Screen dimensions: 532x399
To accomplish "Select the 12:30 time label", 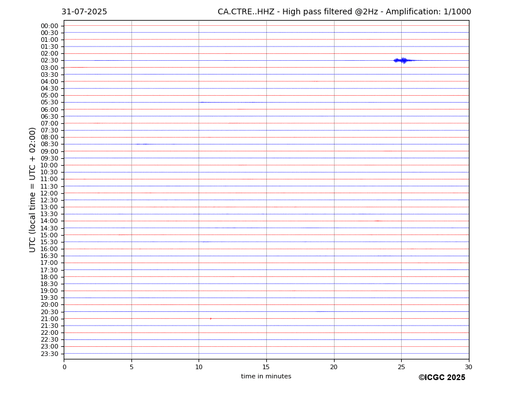I will point(49,200).
